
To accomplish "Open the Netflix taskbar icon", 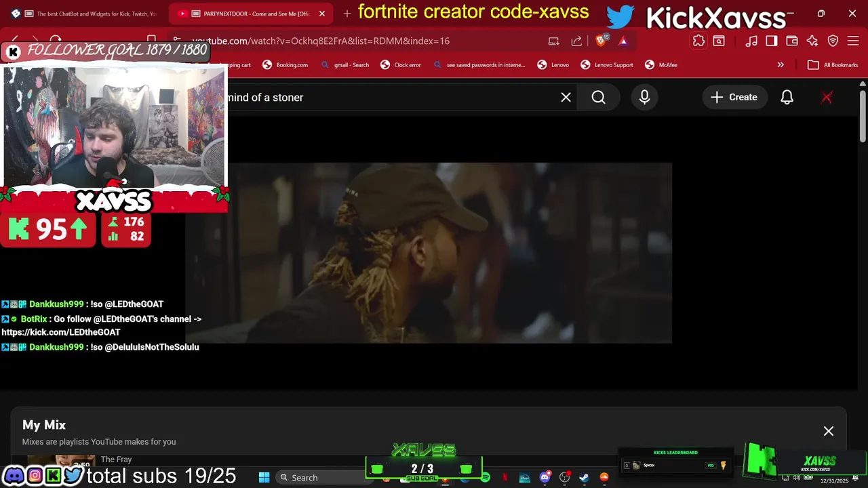I will [505, 477].
